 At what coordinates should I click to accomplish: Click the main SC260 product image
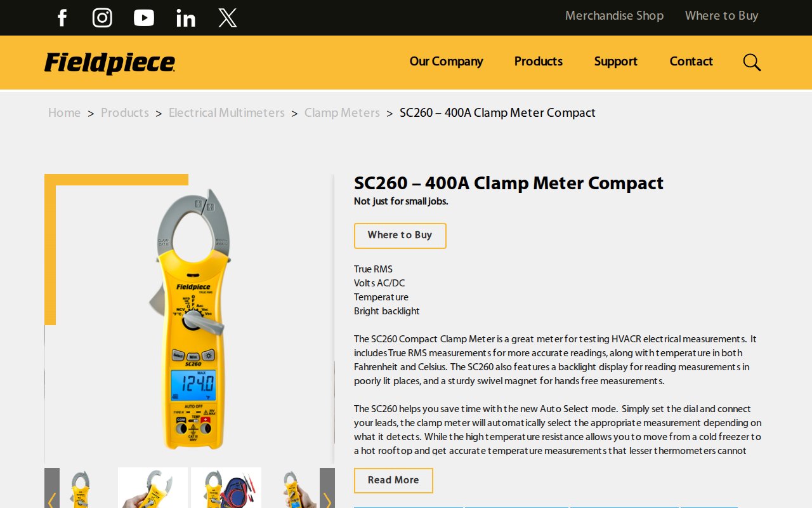tap(190, 317)
